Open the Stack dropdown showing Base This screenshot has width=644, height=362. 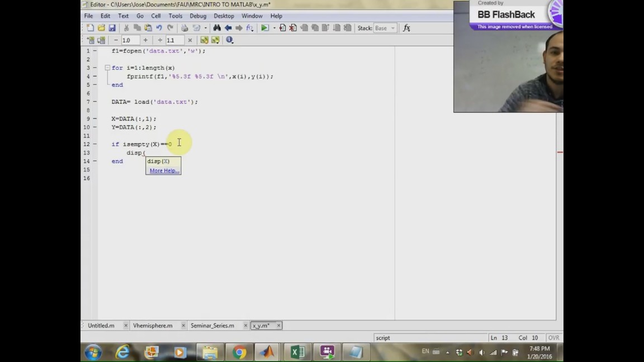385,28
